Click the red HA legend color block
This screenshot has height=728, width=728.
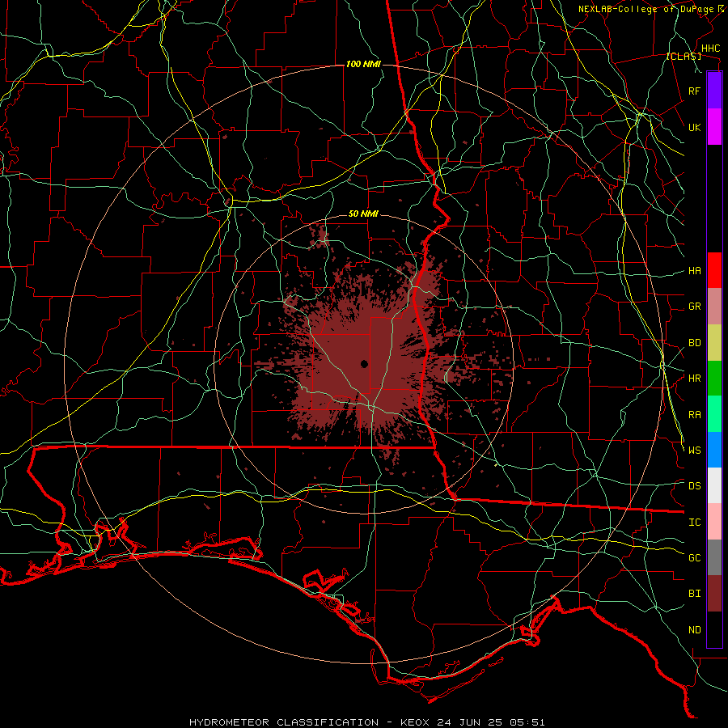[x=714, y=270]
